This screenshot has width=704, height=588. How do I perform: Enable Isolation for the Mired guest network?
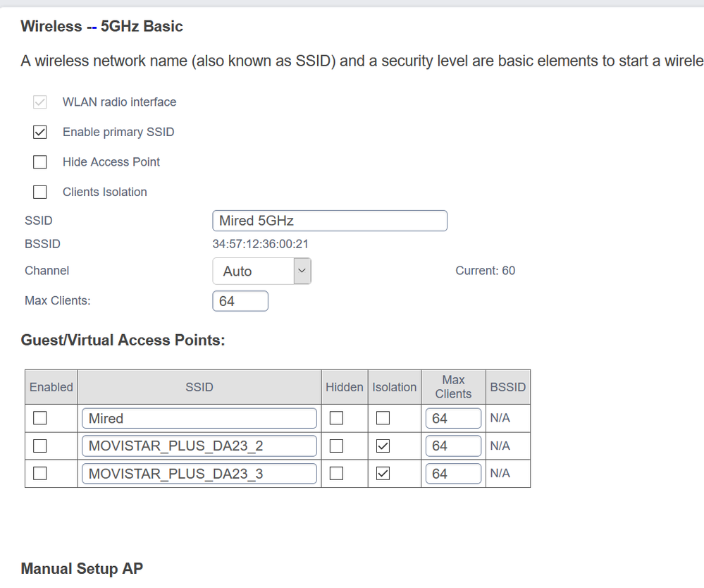[x=383, y=418]
